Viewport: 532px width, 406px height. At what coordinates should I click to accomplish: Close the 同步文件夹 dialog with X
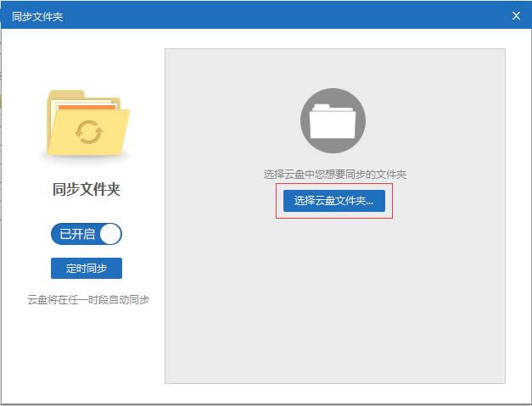pyautogui.click(x=516, y=15)
